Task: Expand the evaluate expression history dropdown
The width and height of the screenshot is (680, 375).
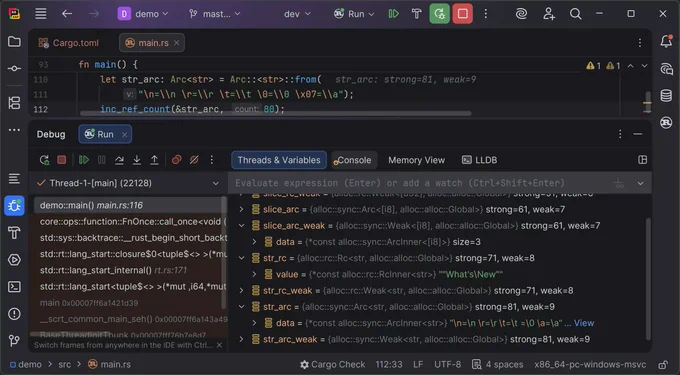Action: pyautogui.click(x=640, y=183)
